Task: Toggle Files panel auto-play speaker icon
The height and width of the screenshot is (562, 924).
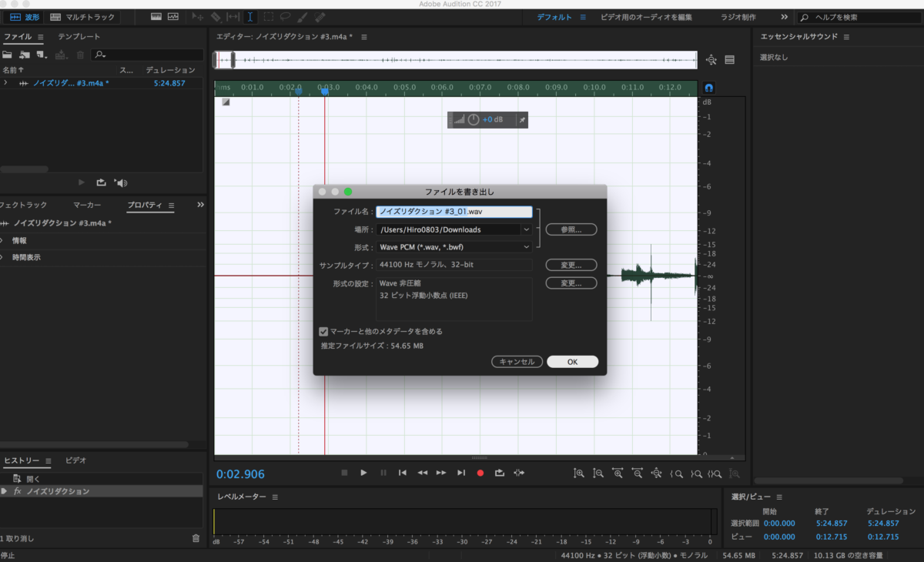Action: [x=121, y=182]
